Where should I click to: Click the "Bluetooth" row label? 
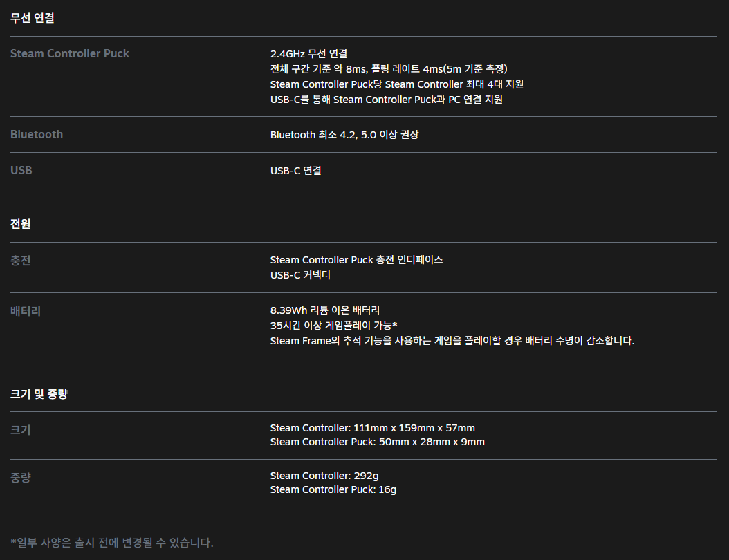point(37,134)
